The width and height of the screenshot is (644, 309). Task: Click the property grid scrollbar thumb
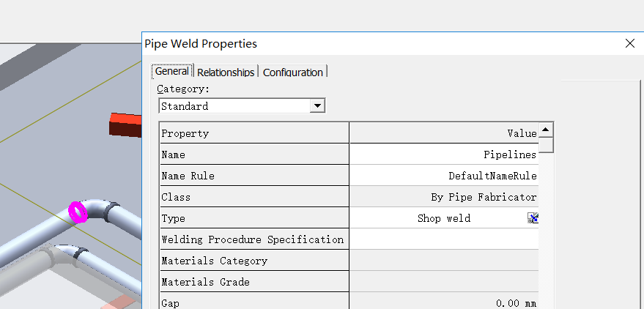tap(546, 145)
